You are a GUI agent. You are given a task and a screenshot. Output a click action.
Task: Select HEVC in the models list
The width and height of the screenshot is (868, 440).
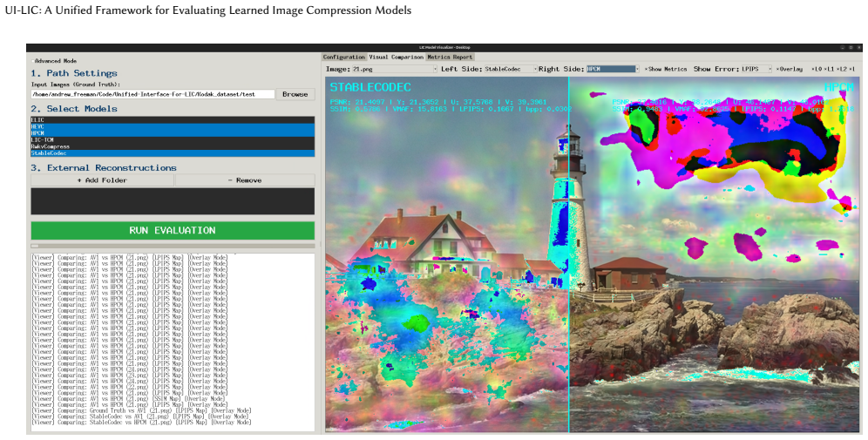pos(173,126)
